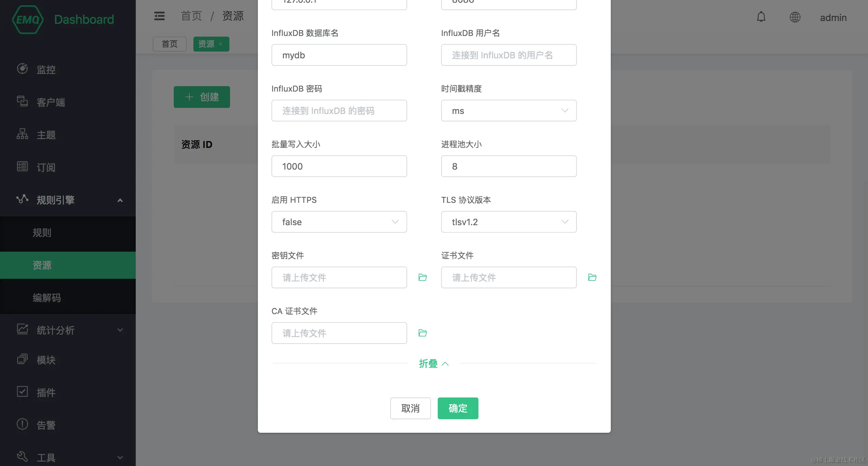Open 告警 in the sidebar
868x466 pixels.
(x=46, y=425)
